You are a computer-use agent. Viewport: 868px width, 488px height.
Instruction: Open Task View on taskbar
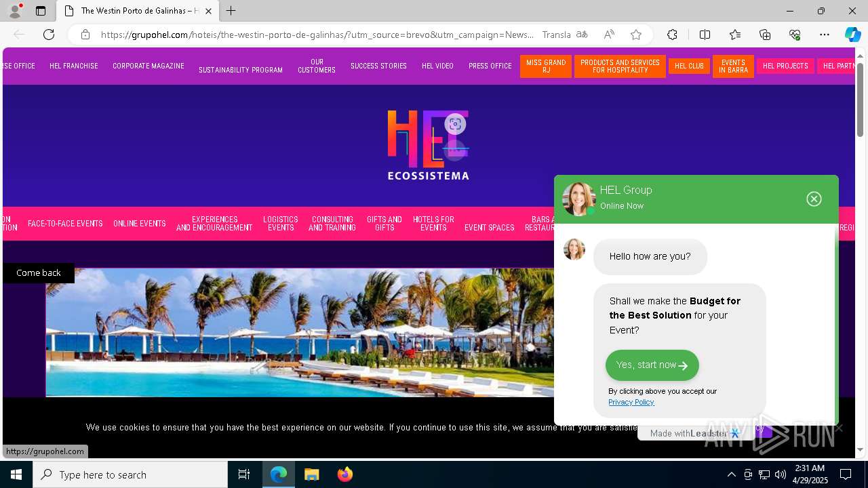coord(244,474)
